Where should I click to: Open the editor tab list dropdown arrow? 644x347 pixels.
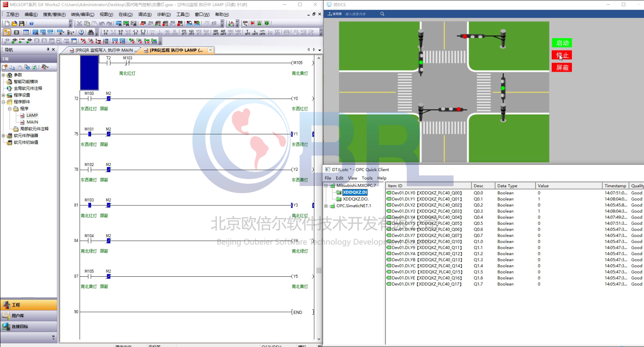pos(320,50)
